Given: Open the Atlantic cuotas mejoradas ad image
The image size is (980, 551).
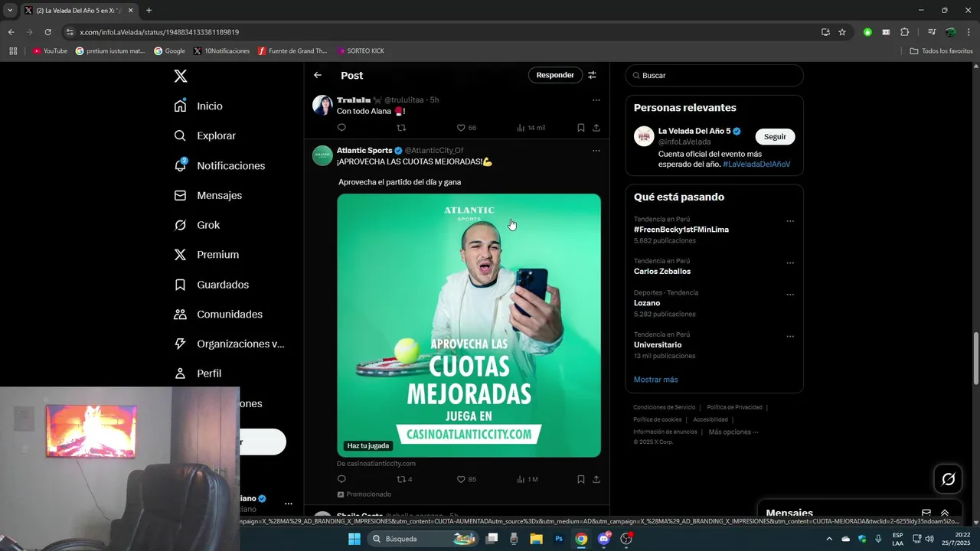Looking at the screenshot, I should tap(469, 325).
